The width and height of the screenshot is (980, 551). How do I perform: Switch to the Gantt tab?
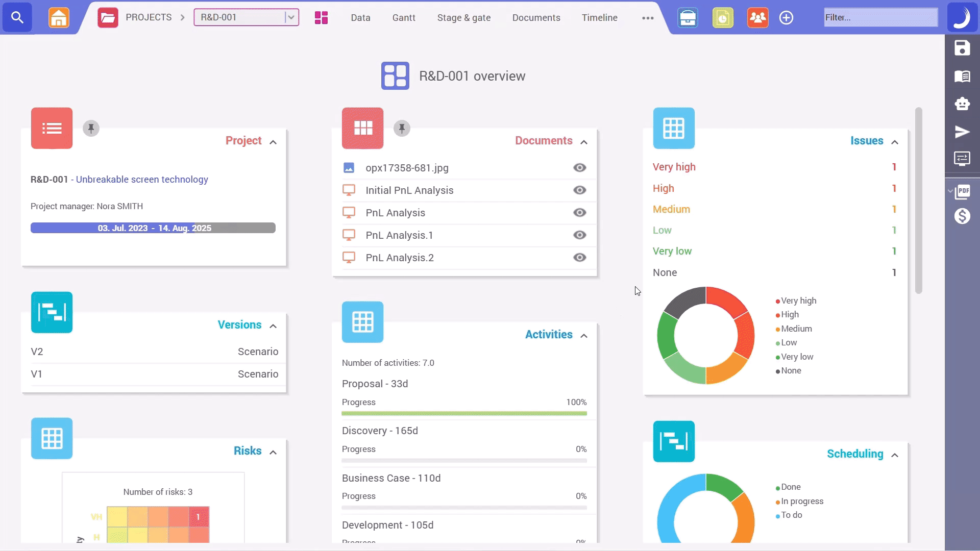[x=404, y=17]
